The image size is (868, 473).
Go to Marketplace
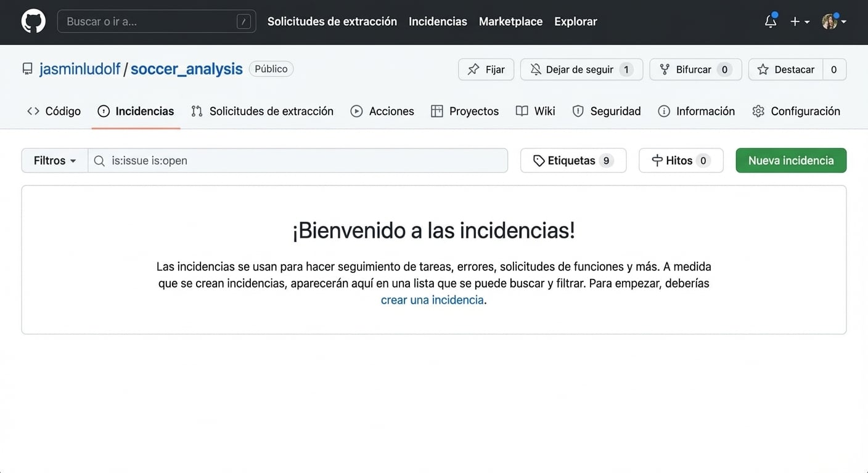[510, 22]
